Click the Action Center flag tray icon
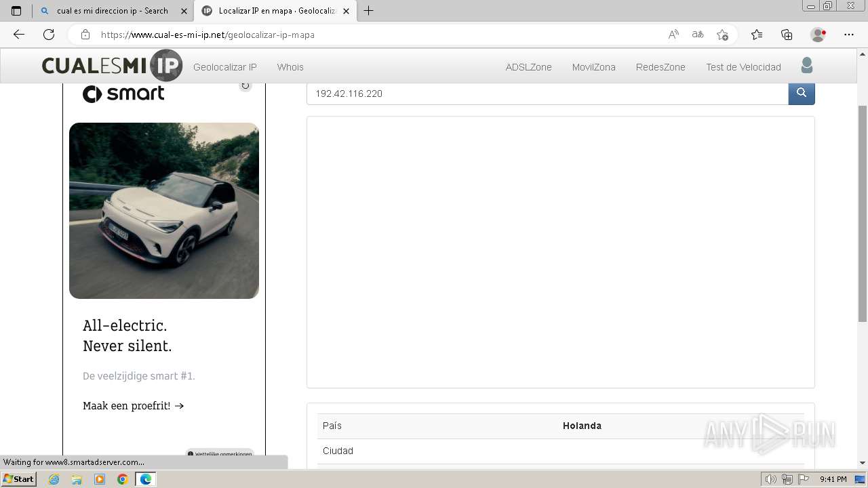 coord(804,479)
